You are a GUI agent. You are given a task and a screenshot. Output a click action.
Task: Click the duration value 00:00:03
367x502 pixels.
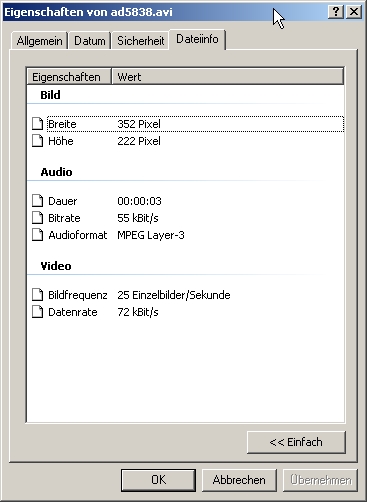pyautogui.click(x=139, y=201)
